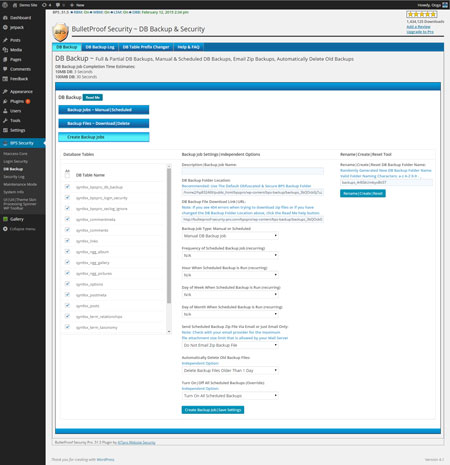Uncheck the ngg_gallery table checkbox

(x=67, y=262)
